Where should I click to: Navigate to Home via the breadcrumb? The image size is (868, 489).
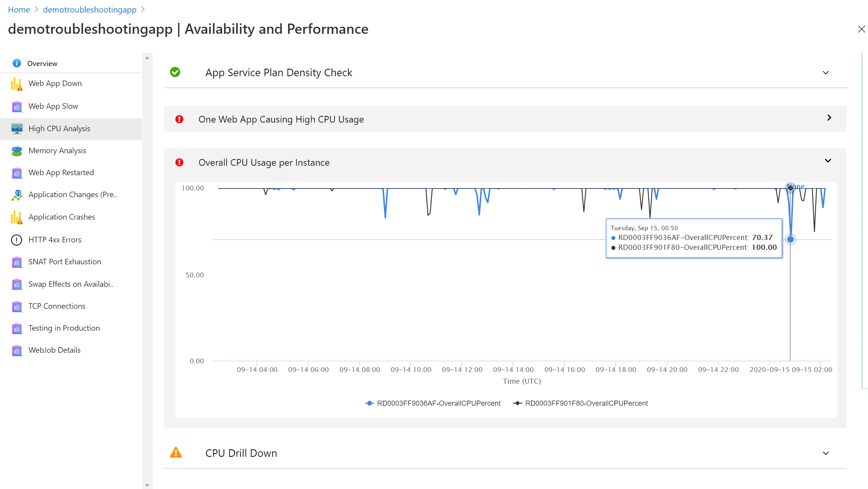pyautogui.click(x=18, y=9)
